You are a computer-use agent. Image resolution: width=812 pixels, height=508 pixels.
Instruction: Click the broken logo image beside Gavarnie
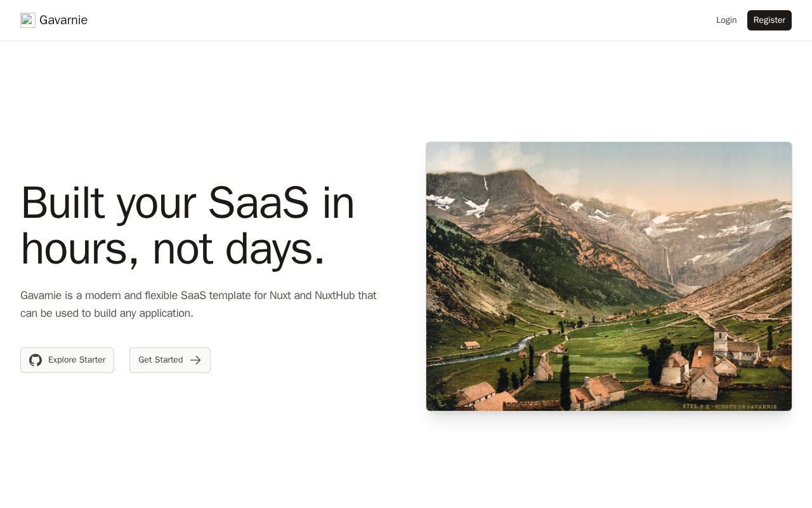coord(28,20)
